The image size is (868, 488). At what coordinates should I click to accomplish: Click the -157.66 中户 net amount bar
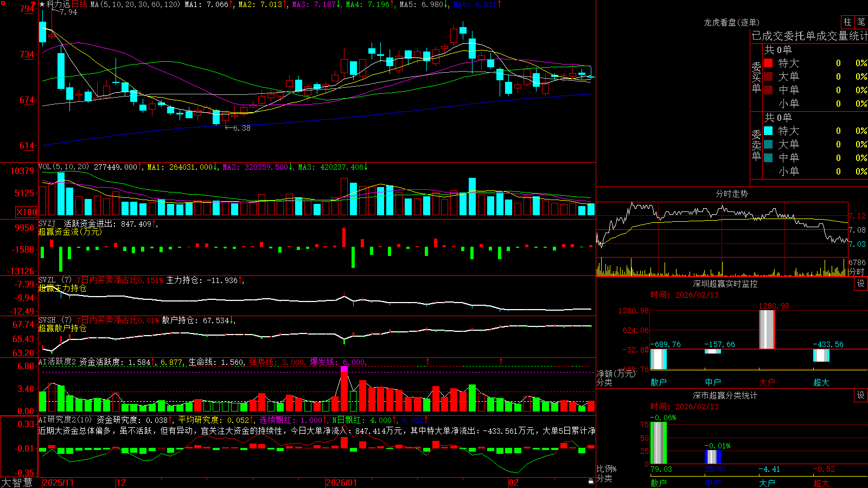coord(712,351)
